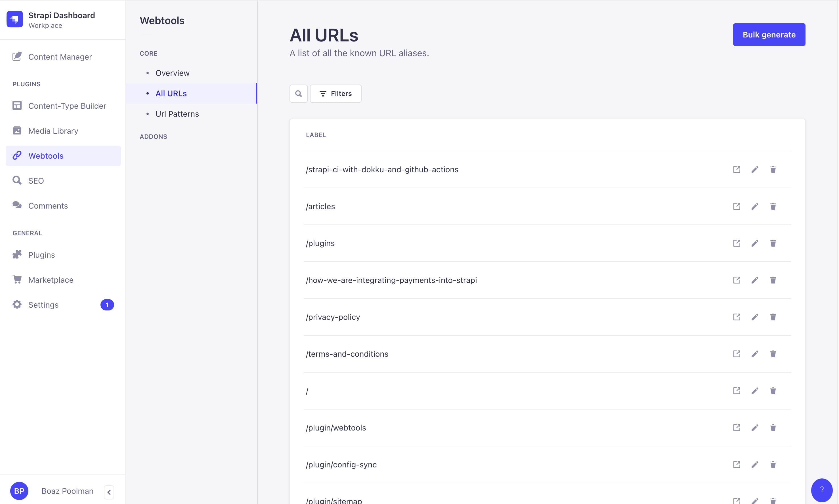The height and width of the screenshot is (504, 839).
Task: Open the /articles URL in new tab
Action: pos(737,207)
